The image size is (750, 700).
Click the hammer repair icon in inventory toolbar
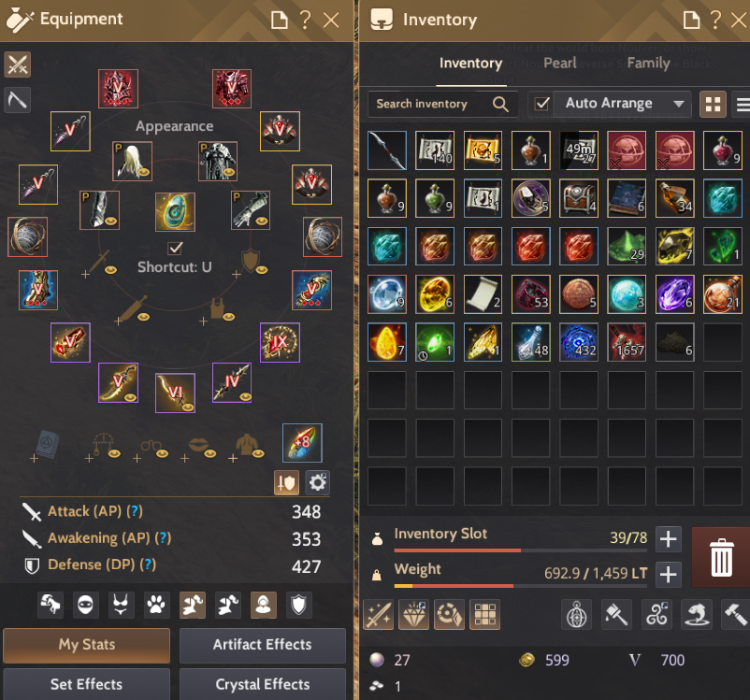pyautogui.click(x=736, y=615)
